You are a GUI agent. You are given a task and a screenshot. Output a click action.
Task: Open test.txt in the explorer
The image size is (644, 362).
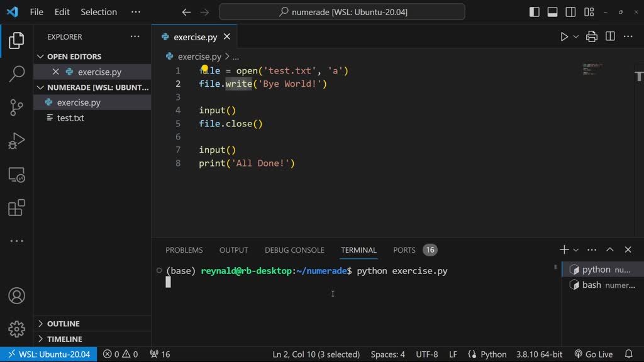click(x=70, y=118)
